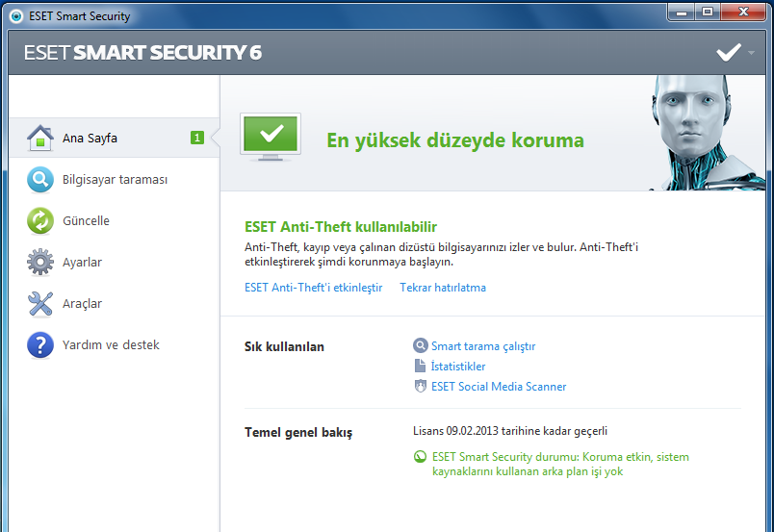Click the Ayarlar gear icon

click(40, 262)
